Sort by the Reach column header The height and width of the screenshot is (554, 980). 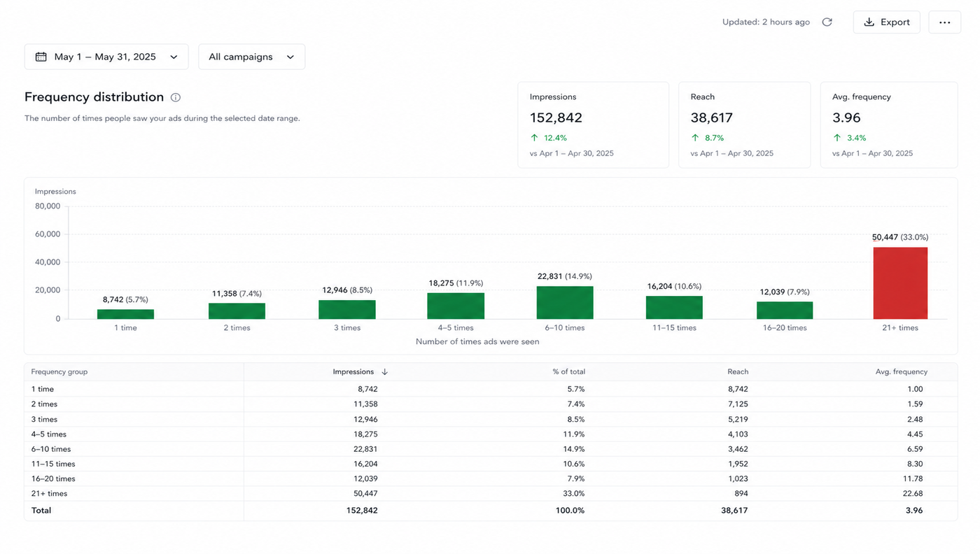[x=738, y=372]
